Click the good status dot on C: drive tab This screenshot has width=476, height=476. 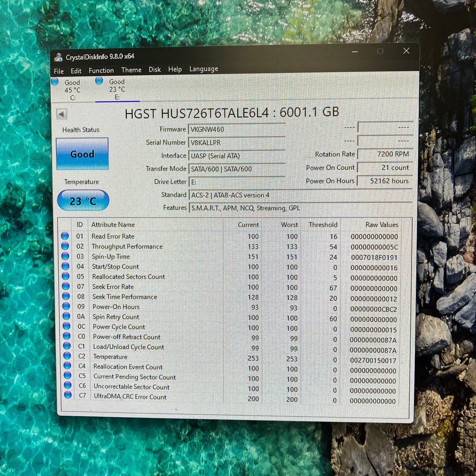pyautogui.click(x=55, y=81)
